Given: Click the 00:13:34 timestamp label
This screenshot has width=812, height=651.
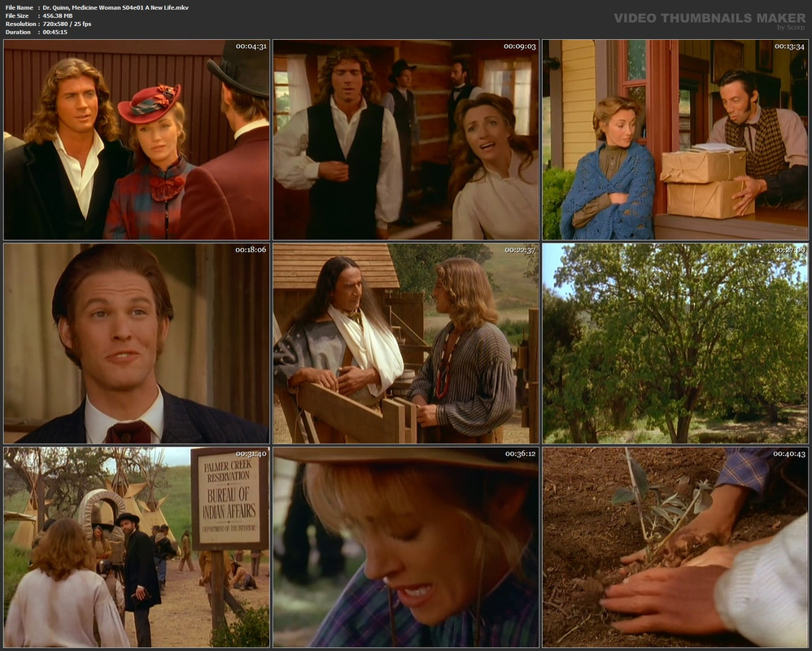Looking at the screenshot, I should tap(790, 46).
